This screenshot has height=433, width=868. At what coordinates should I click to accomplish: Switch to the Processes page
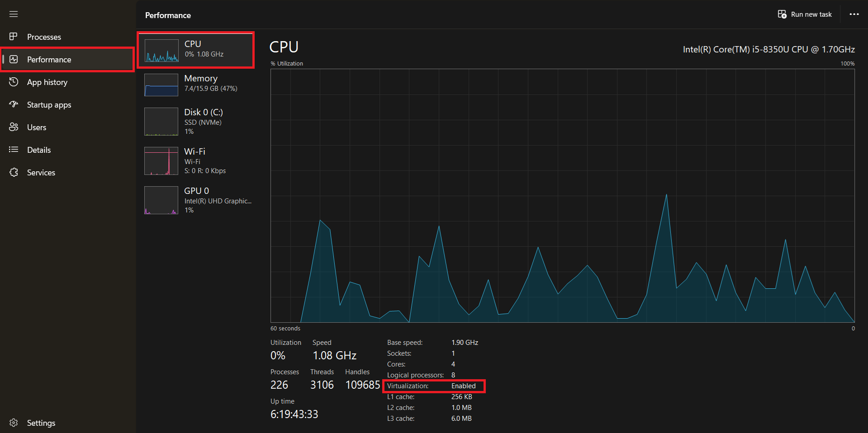click(x=44, y=37)
